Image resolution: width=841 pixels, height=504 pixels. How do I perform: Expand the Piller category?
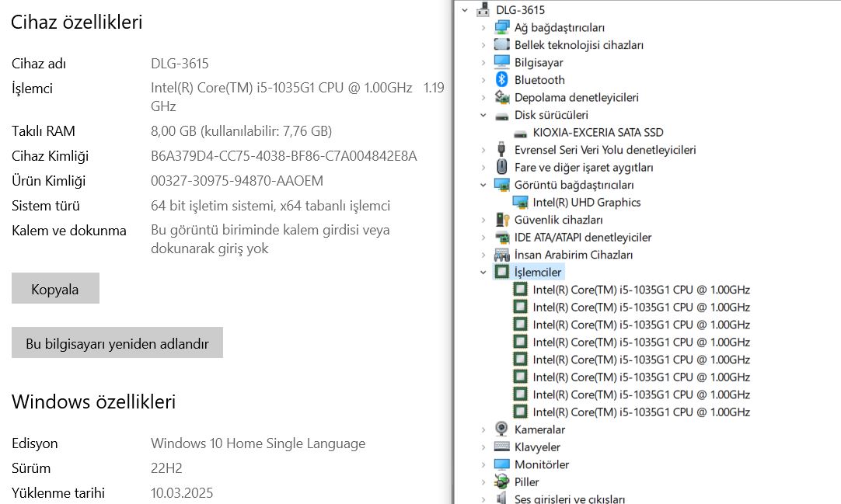coord(483,482)
